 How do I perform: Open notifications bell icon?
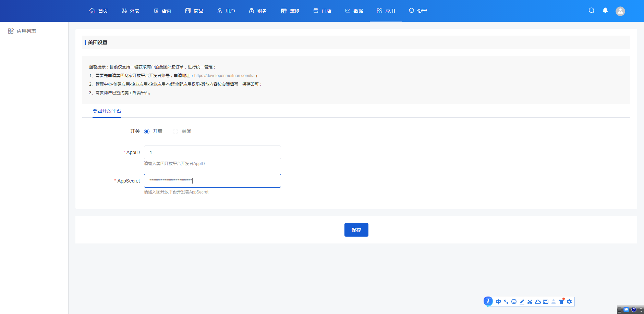click(x=605, y=11)
